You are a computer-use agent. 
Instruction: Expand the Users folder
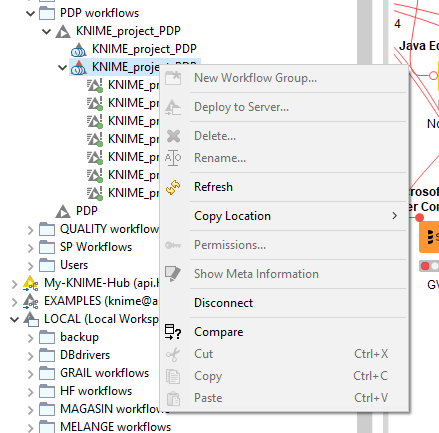30,266
